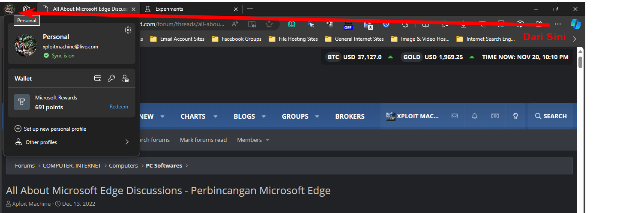Open Wallet personal info icon
Screen dimensions: 644x213
pos(125,78)
